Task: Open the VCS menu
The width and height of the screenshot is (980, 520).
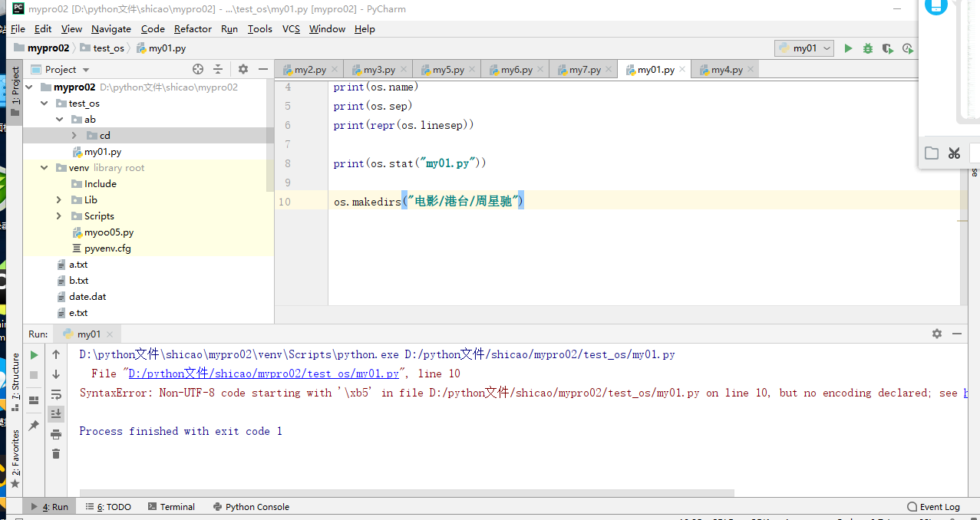Action: 291,28
